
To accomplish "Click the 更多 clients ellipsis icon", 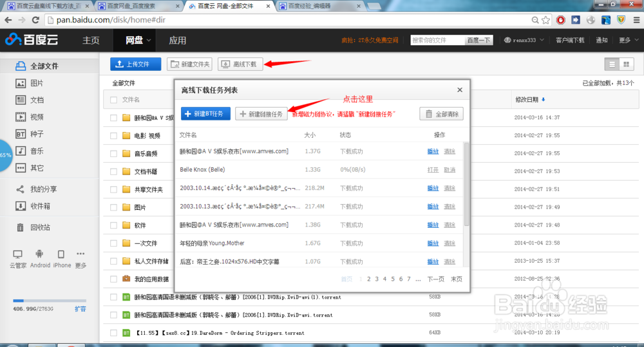I will coord(80,254).
